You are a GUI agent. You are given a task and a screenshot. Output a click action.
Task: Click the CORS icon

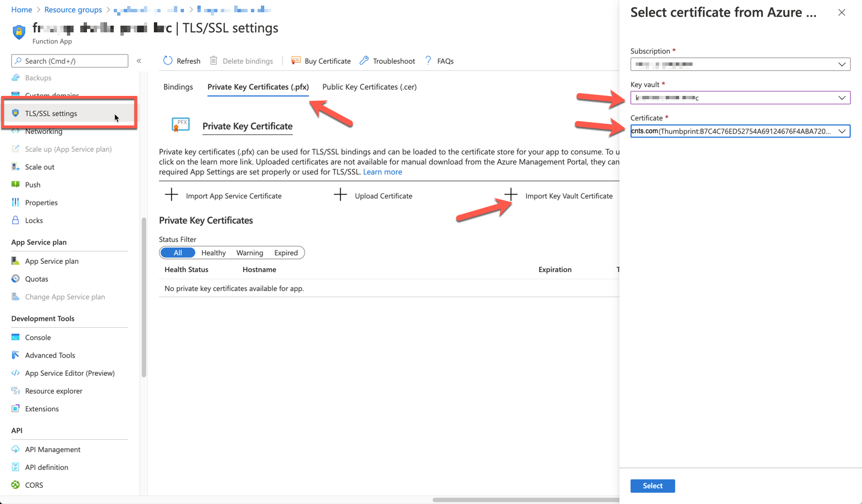tap(16, 485)
